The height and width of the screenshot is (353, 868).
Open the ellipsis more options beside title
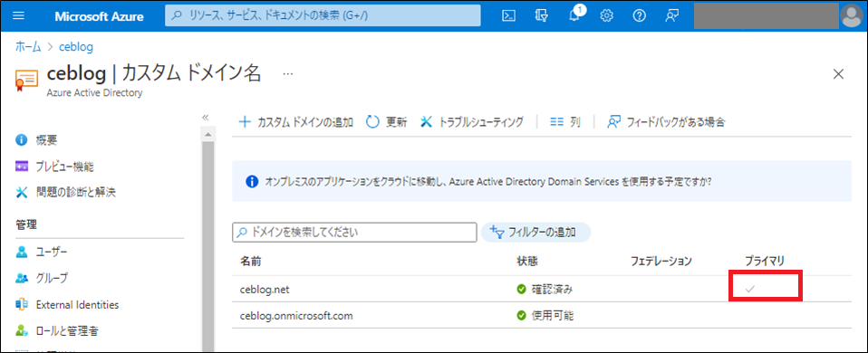coord(288,73)
